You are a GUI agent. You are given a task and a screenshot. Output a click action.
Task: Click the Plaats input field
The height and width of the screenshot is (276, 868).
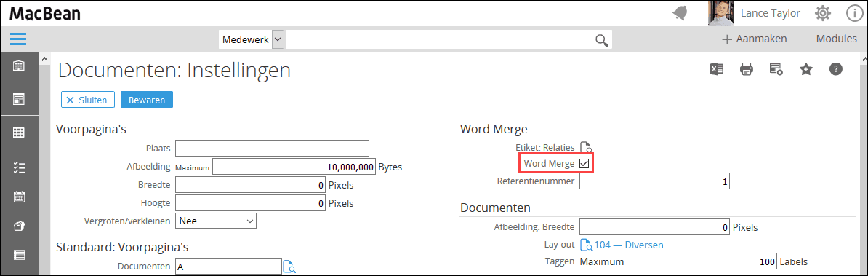click(x=272, y=149)
